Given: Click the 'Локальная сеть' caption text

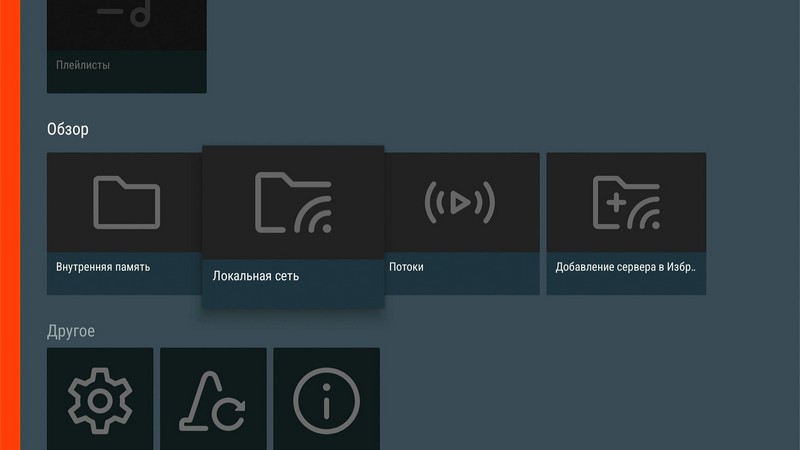Looking at the screenshot, I should [255, 276].
